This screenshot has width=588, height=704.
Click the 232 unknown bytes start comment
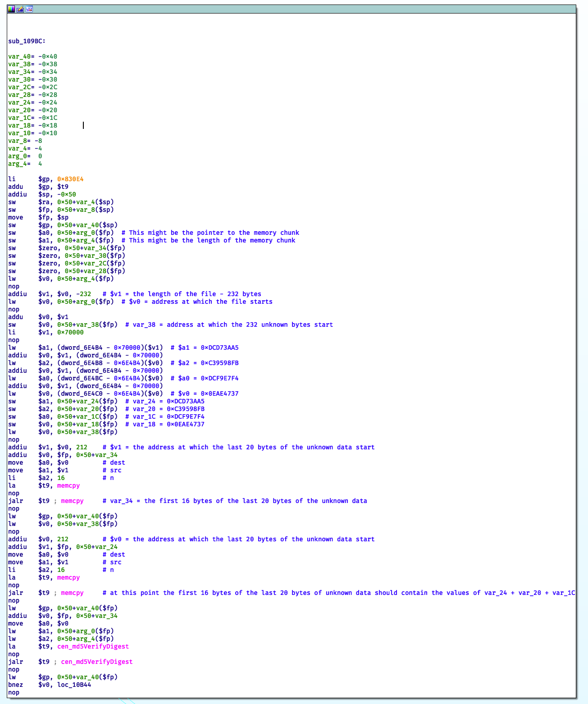tap(229, 325)
